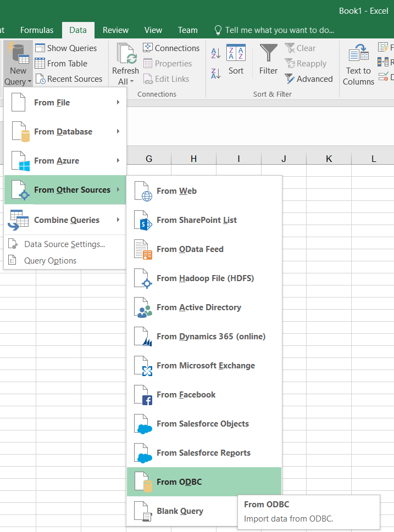Click Edit Links in Connections group

pos(166,79)
